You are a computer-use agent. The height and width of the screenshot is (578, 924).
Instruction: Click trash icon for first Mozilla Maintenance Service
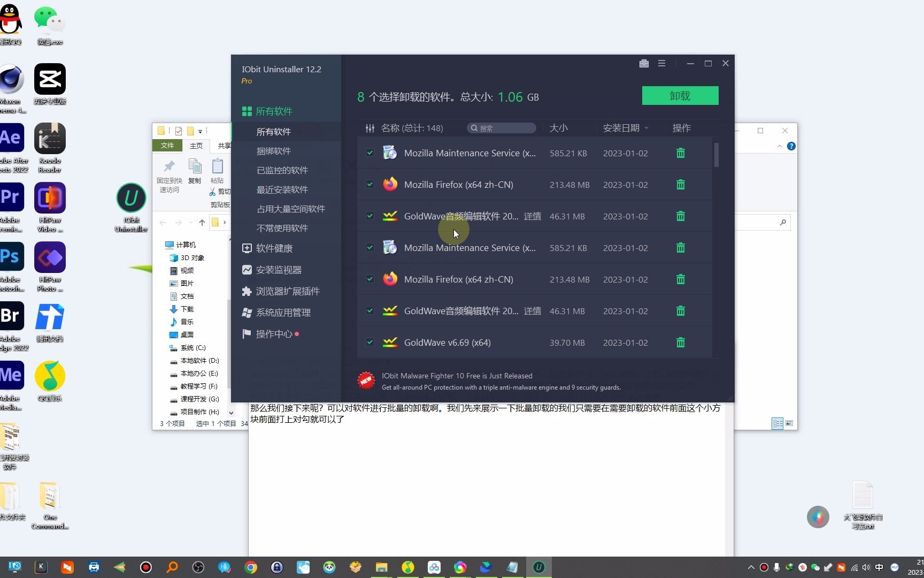(x=680, y=153)
